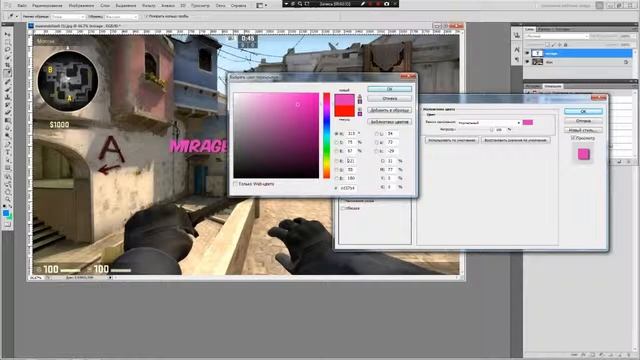Click the H value input field
Viewport: 640px width, 360px height.
[x=351, y=134]
